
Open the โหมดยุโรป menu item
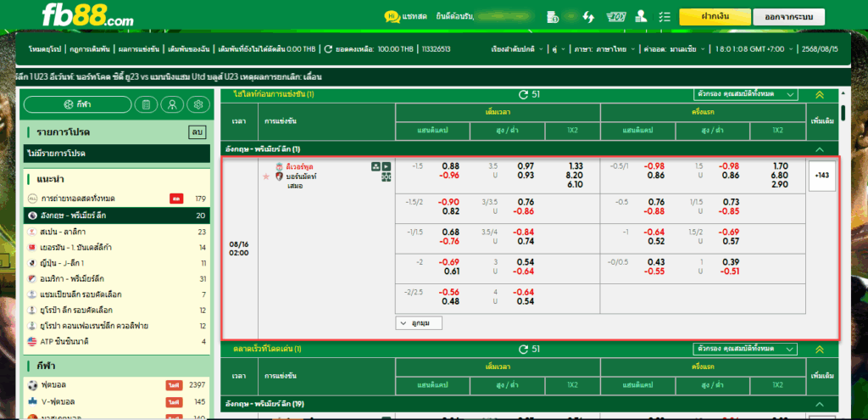click(x=44, y=48)
